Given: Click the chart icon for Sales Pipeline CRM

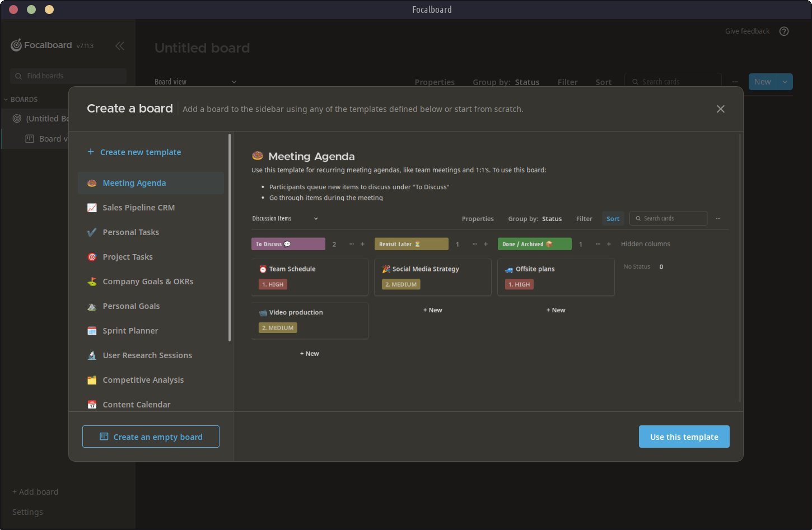Looking at the screenshot, I should pos(92,208).
